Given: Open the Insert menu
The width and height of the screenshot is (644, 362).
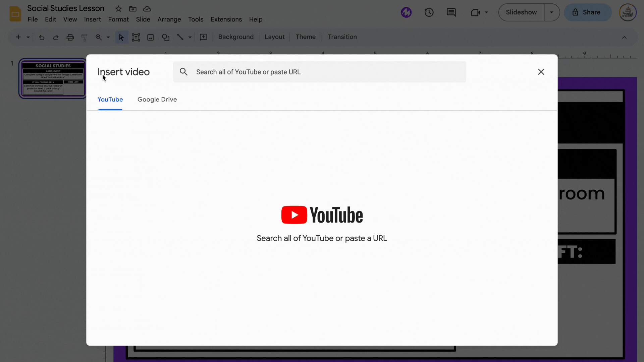Looking at the screenshot, I should (x=92, y=19).
